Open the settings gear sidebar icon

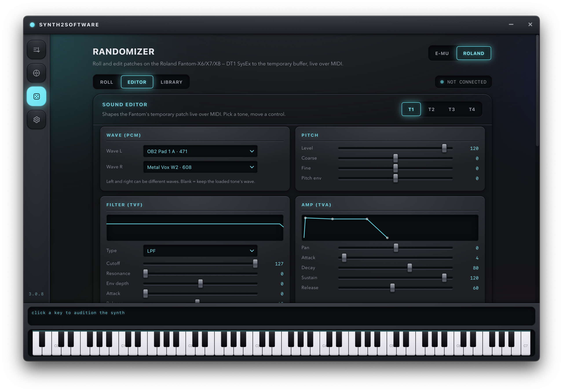36,120
